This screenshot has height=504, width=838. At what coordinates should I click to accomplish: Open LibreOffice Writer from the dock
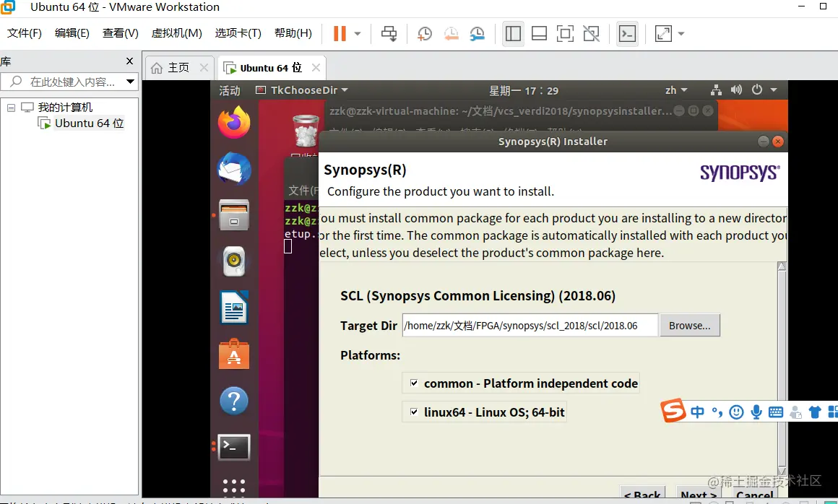point(234,308)
